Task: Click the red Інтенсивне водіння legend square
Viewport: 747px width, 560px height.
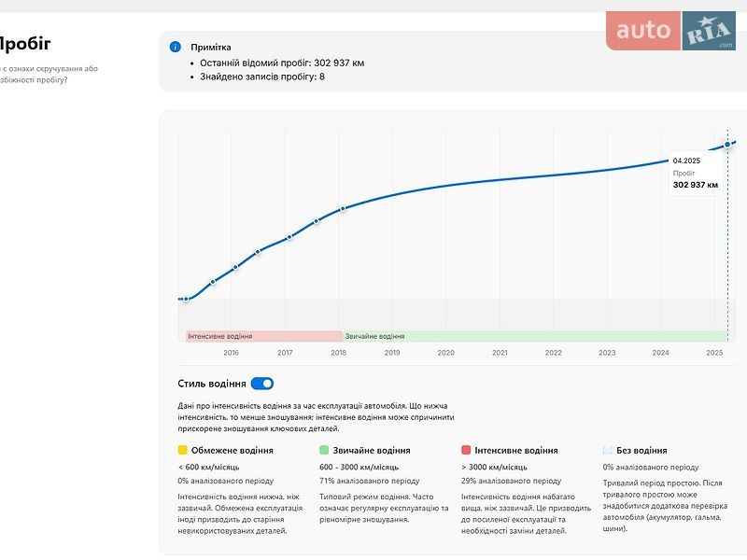Action: 466,450
